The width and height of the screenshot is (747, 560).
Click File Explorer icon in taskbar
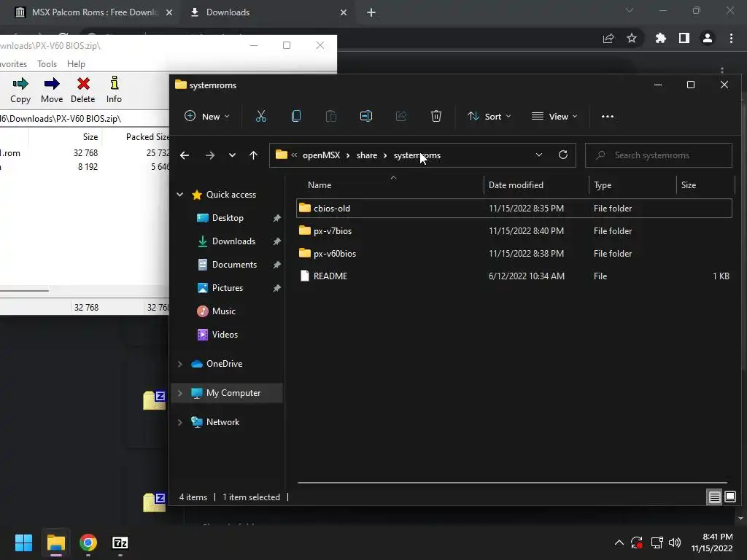coord(55,542)
